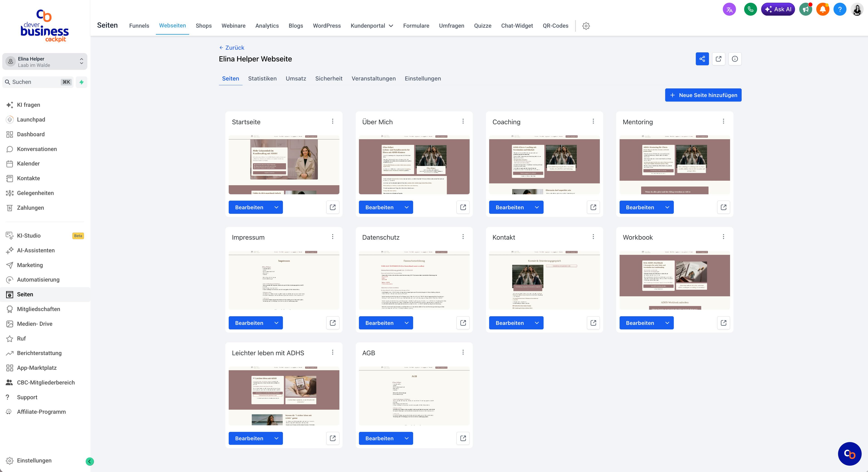Open the Veranstaltungen sub-tab
Screen dimensions: 868x472
[x=373, y=78]
